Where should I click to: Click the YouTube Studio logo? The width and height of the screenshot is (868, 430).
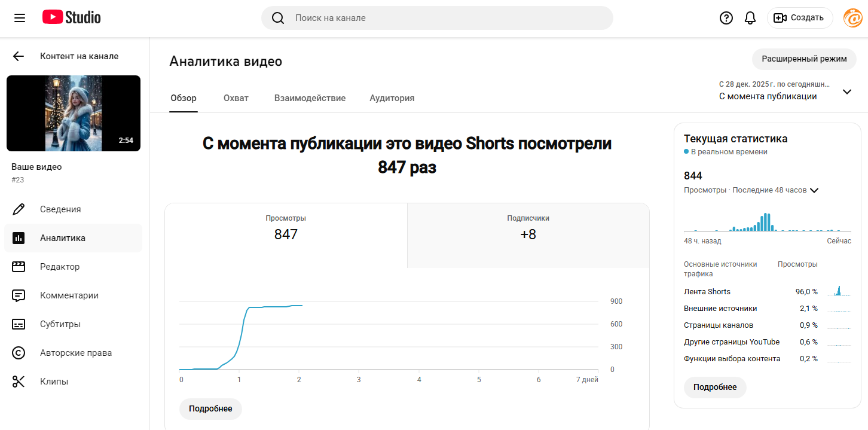click(72, 18)
